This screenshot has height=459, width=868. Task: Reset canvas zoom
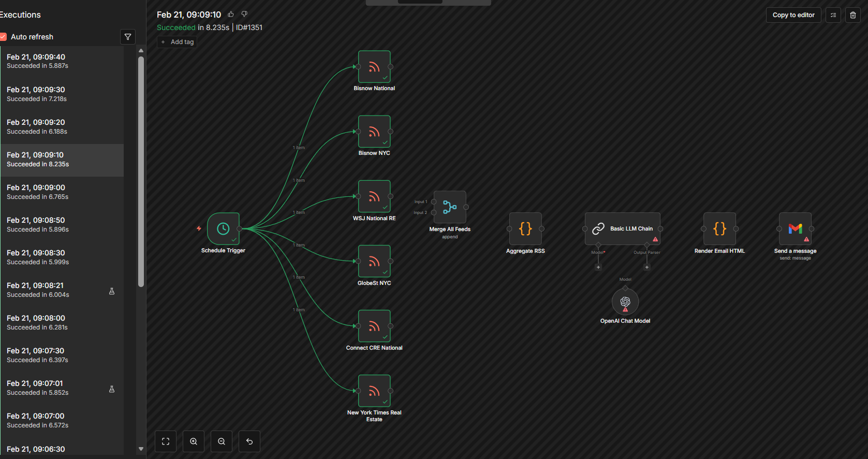pyautogui.click(x=249, y=441)
